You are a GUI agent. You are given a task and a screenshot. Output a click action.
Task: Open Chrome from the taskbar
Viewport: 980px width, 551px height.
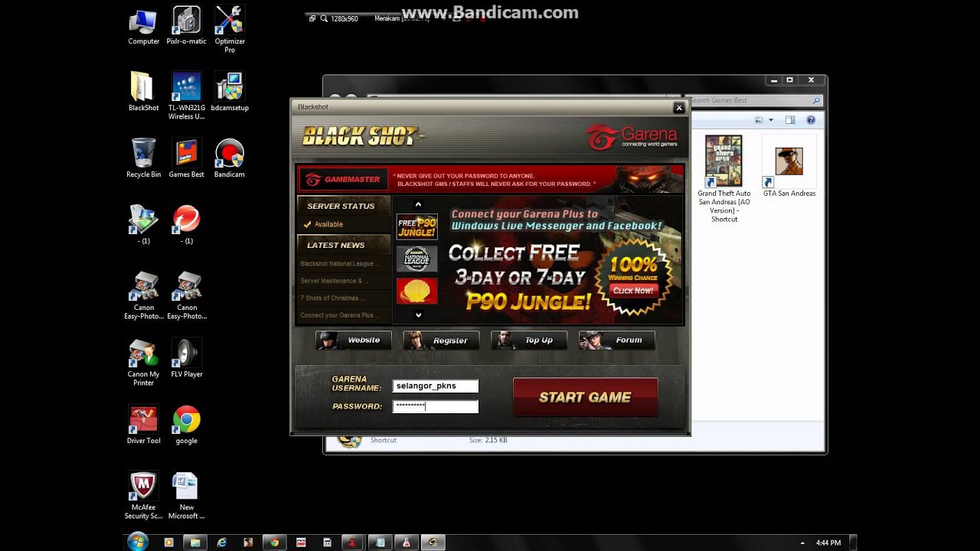pyautogui.click(x=274, y=543)
